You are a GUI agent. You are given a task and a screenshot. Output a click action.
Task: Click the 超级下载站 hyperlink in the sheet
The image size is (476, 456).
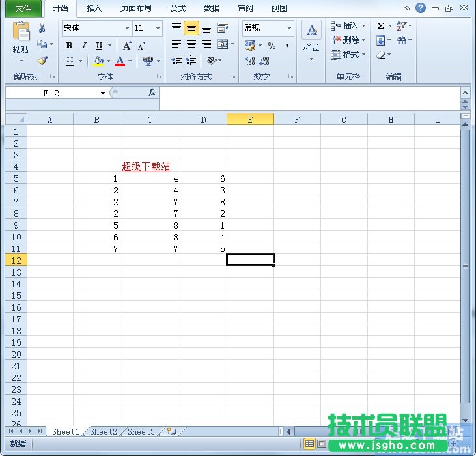[x=146, y=167]
